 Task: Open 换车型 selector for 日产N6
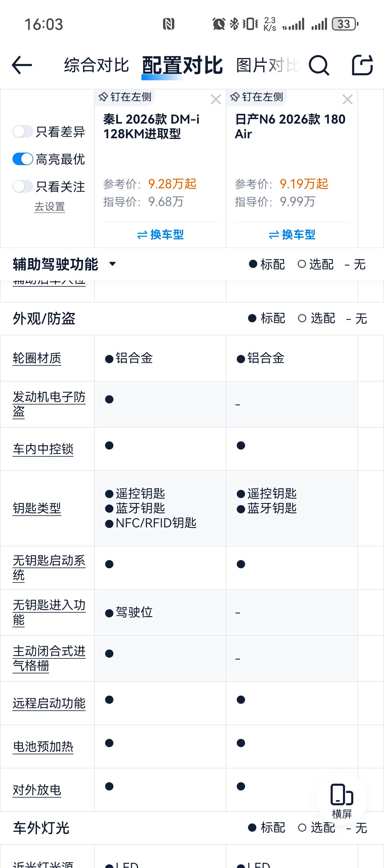pyautogui.click(x=292, y=234)
